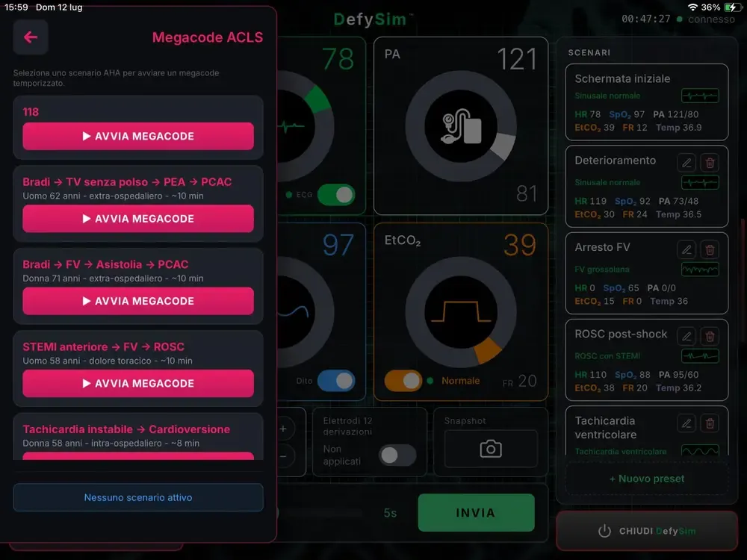
Task: Select the Arresto FV scenario title
Action: (602, 247)
